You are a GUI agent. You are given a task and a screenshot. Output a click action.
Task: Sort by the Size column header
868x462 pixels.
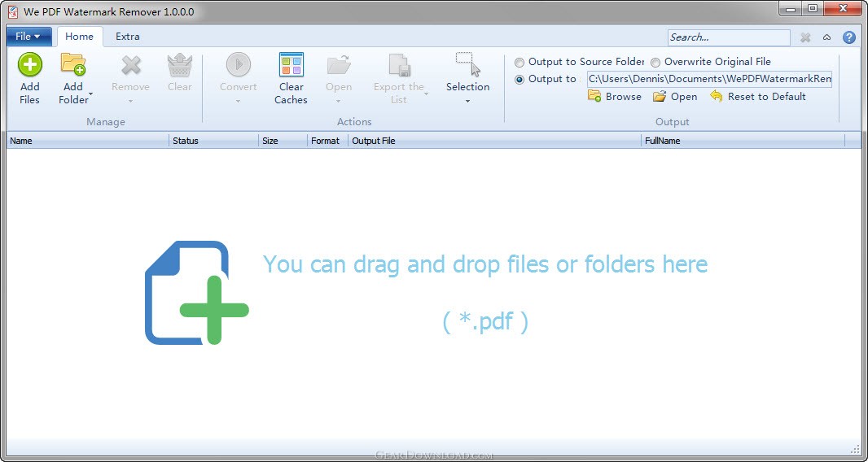click(283, 141)
